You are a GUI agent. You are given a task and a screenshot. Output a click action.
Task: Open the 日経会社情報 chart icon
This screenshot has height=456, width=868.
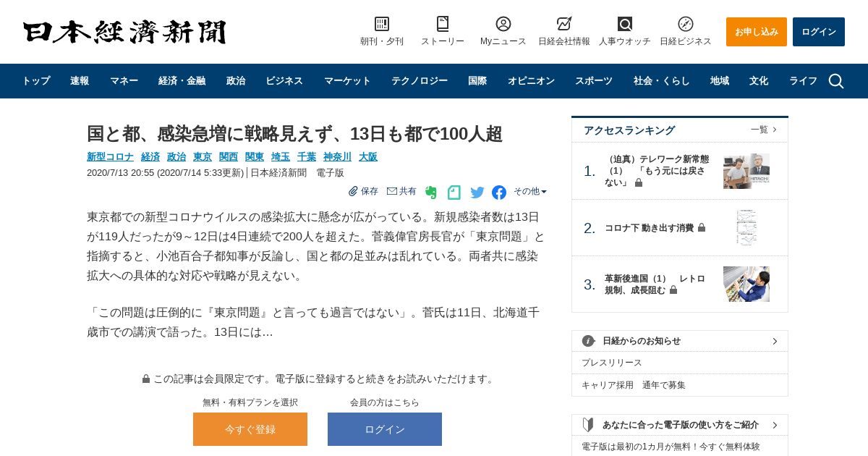[564, 24]
